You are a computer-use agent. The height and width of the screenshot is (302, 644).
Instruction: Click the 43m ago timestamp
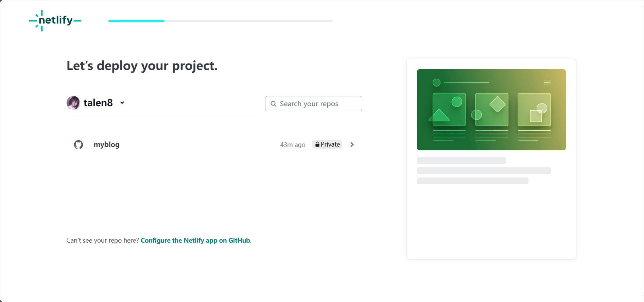293,145
